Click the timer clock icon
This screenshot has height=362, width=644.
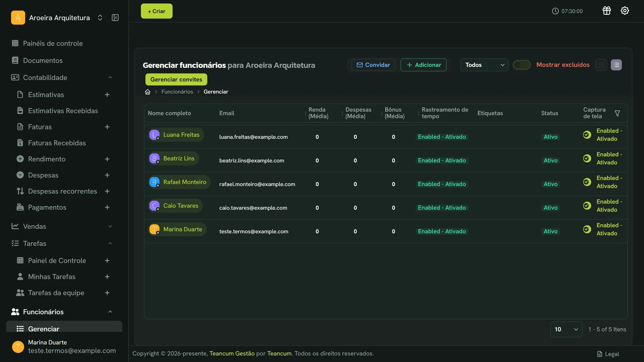pyautogui.click(x=555, y=11)
